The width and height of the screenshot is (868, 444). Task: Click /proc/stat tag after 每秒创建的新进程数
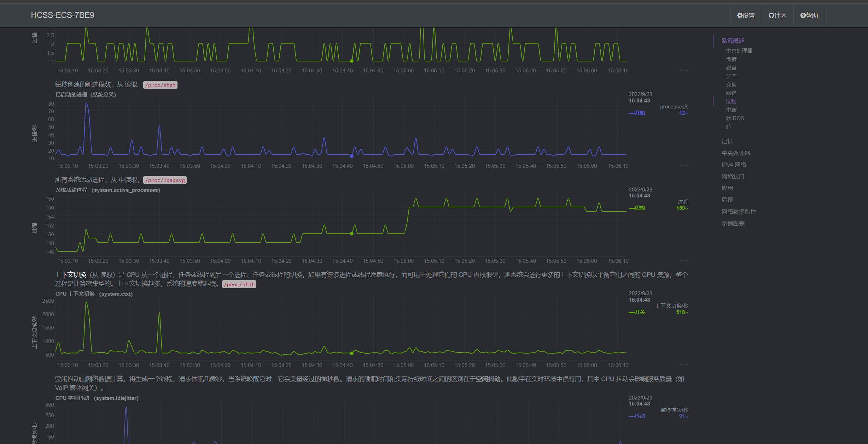pos(160,85)
